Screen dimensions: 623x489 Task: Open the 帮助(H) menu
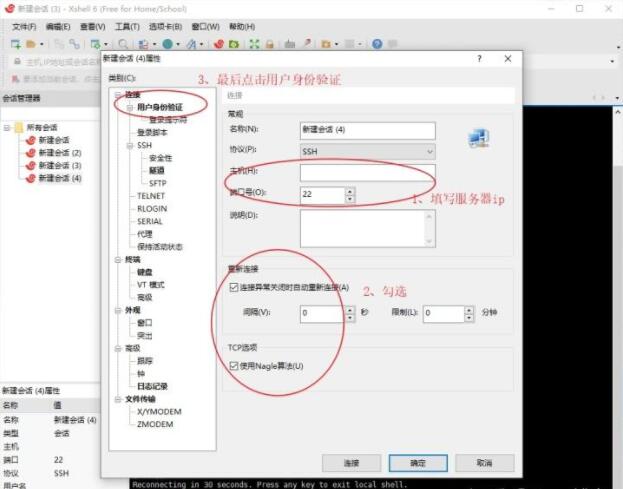pos(242,27)
